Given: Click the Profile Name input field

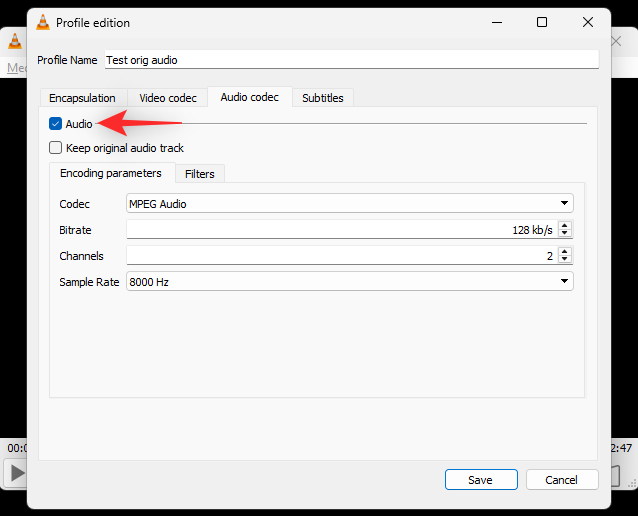Looking at the screenshot, I should [352, 60].
